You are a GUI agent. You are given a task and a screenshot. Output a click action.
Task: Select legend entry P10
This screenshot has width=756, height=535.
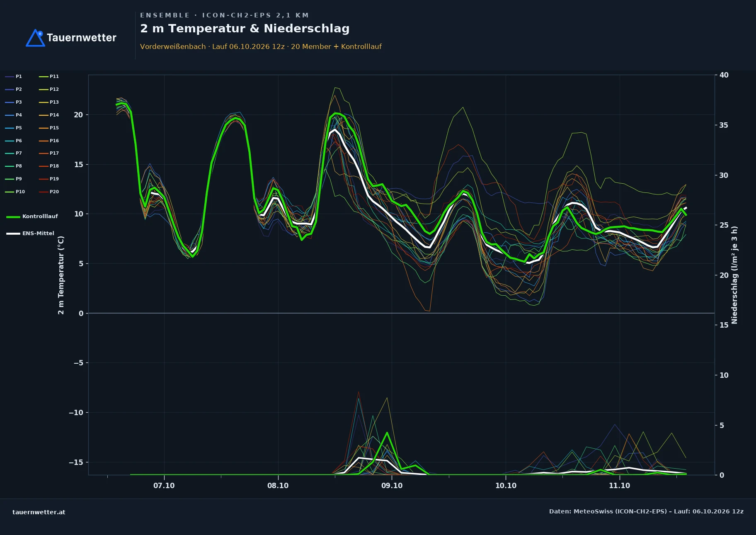click(x=15, y=192)
